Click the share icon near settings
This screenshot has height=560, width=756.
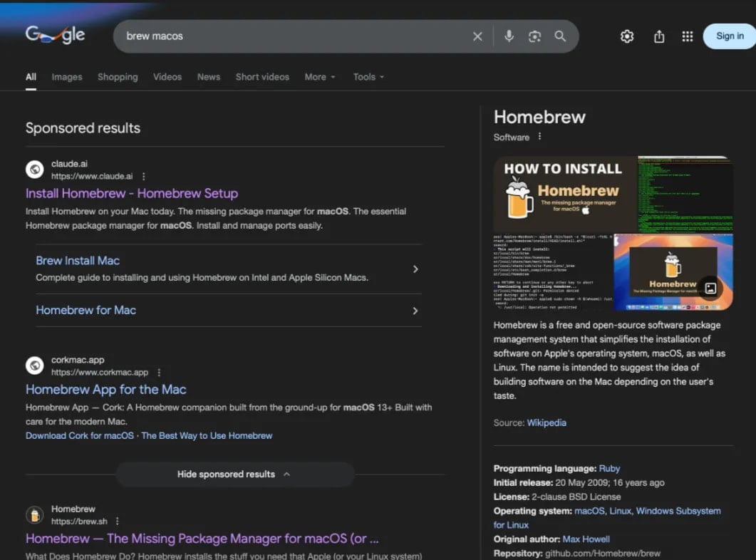[658, 36]
